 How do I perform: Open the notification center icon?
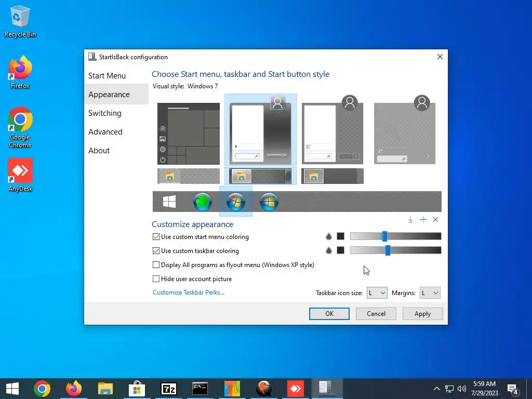(513, 389)
